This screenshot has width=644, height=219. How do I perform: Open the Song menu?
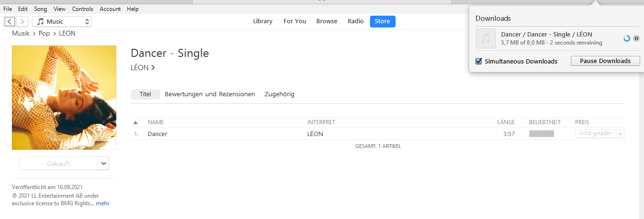41,9
